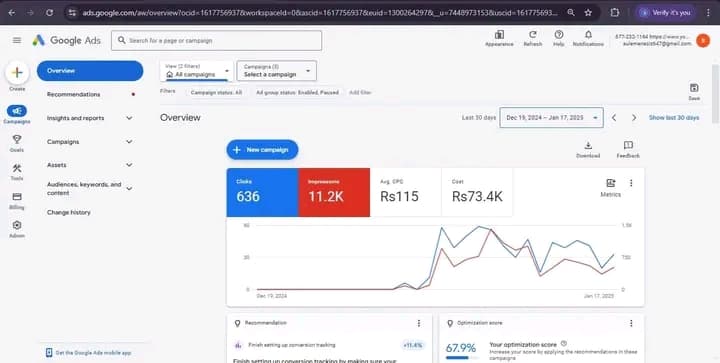The width and height of the screenshot is (720, 363).
Task: Open the browser three-dot menu
Action: 708,13
